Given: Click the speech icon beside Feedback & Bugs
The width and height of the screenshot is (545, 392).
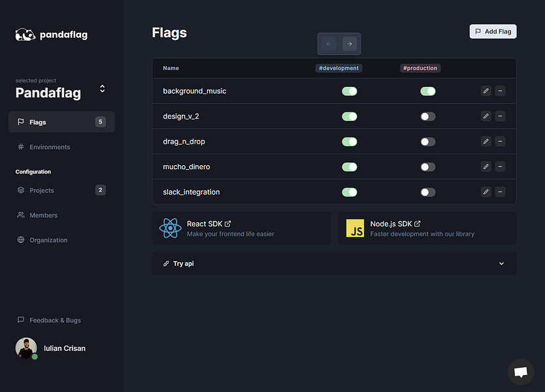Looking at the screenshot, I should tap(21, 319).
